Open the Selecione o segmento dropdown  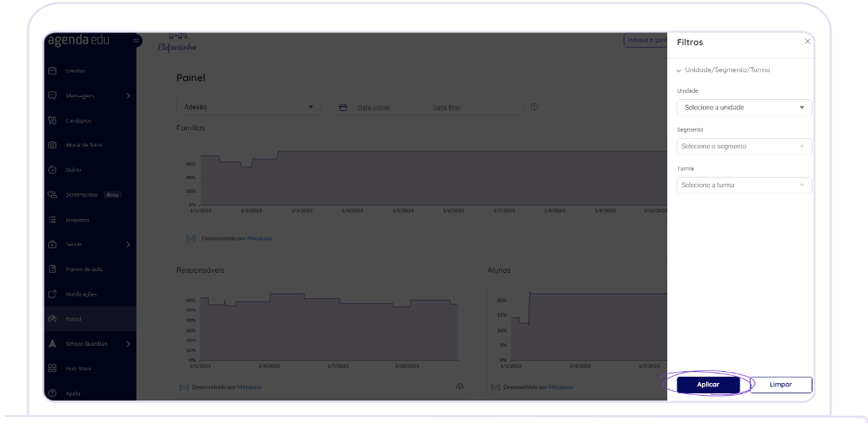pos(743,146)
